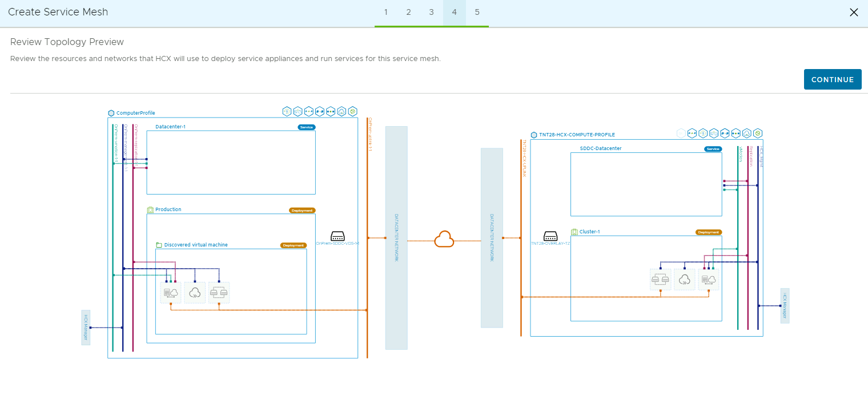This screenshot has height=396, width=868.
Task: Click the faded disabled service icon on TNT28 profile
Action: [x=681, y=134]
